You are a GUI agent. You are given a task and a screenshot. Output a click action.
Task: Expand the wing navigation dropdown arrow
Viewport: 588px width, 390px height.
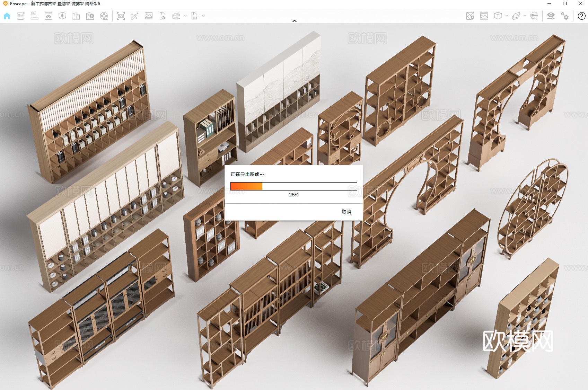[525, 16]
